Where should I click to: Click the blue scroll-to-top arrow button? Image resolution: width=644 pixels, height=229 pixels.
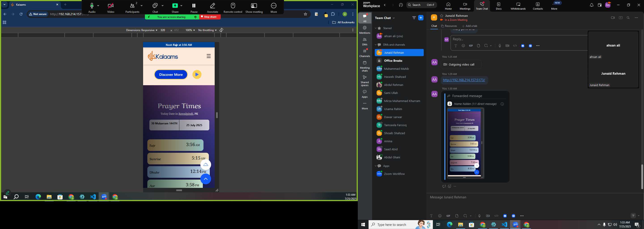(206, 179)
